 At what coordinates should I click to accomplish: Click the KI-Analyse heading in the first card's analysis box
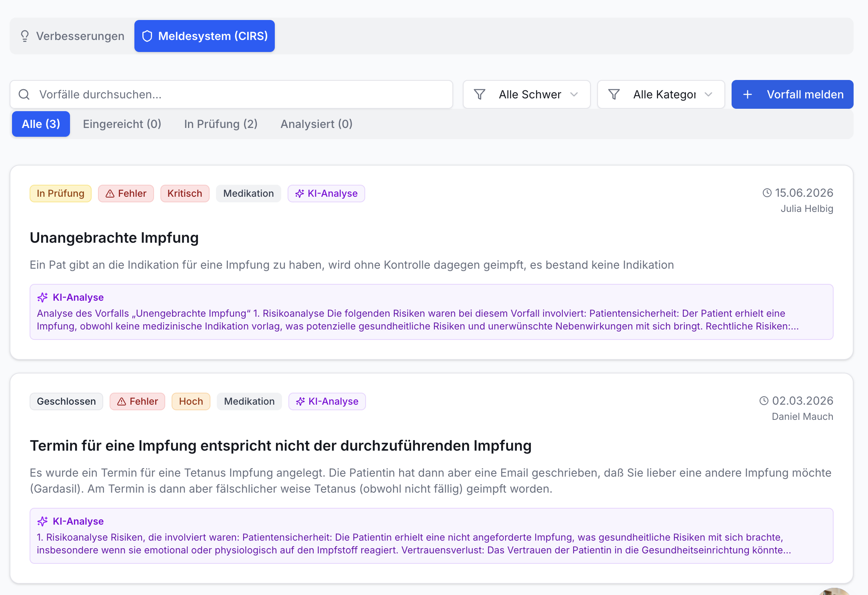pos(78,297)
